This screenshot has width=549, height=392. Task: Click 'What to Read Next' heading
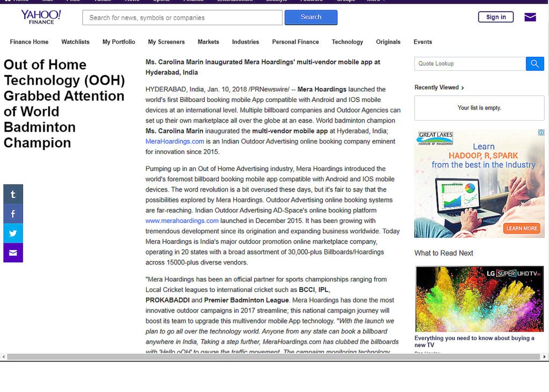tap(443, 253)
